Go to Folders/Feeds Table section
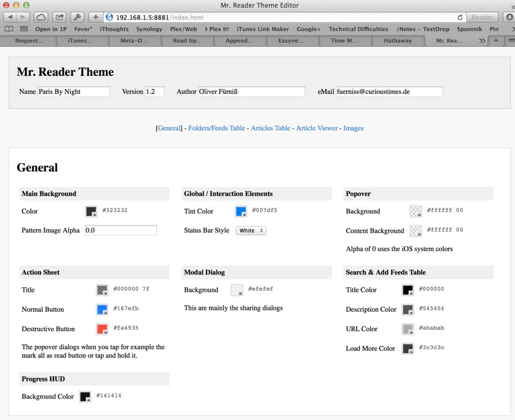This screenshot has width=515, height=420. 216,128
